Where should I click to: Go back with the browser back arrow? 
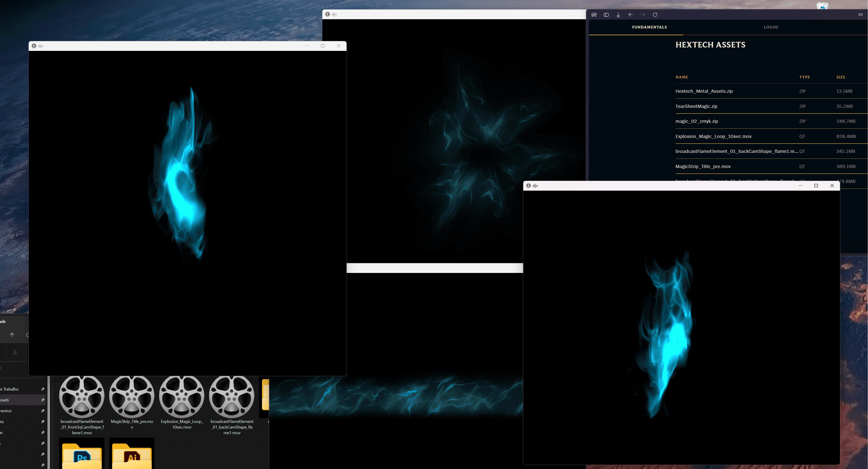pos(630,14)
